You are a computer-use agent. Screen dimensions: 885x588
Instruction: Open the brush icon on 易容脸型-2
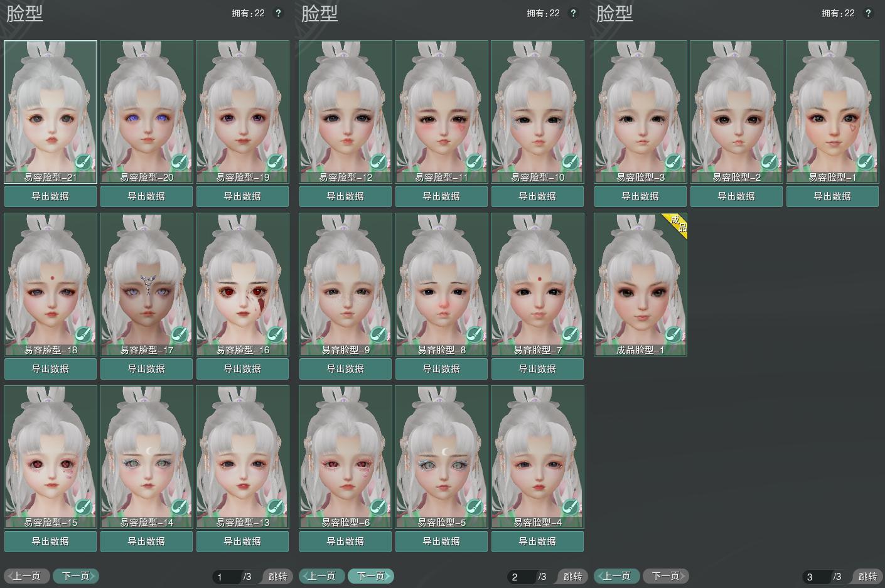tap(769, 162)
